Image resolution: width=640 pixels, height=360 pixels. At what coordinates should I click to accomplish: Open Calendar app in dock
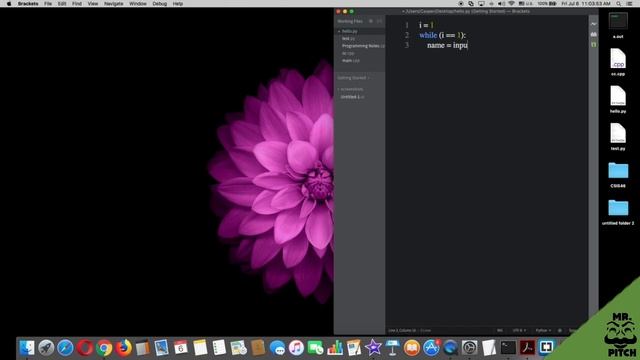point(181,348)
